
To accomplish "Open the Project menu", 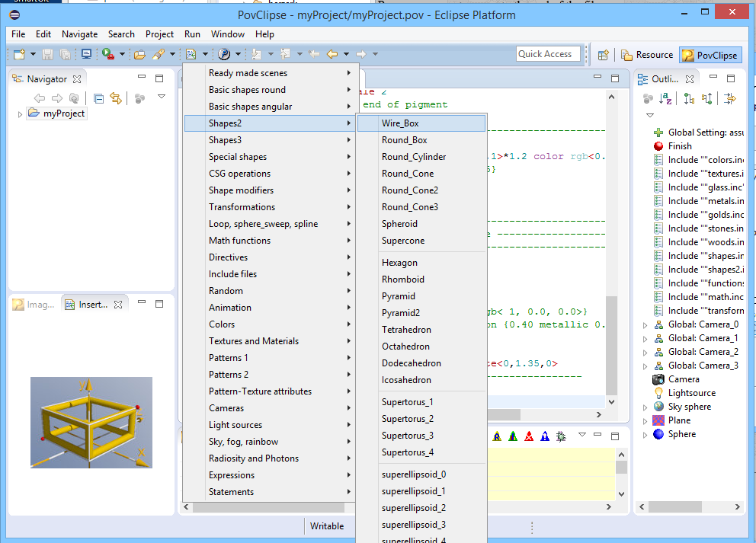I will 159,34.
